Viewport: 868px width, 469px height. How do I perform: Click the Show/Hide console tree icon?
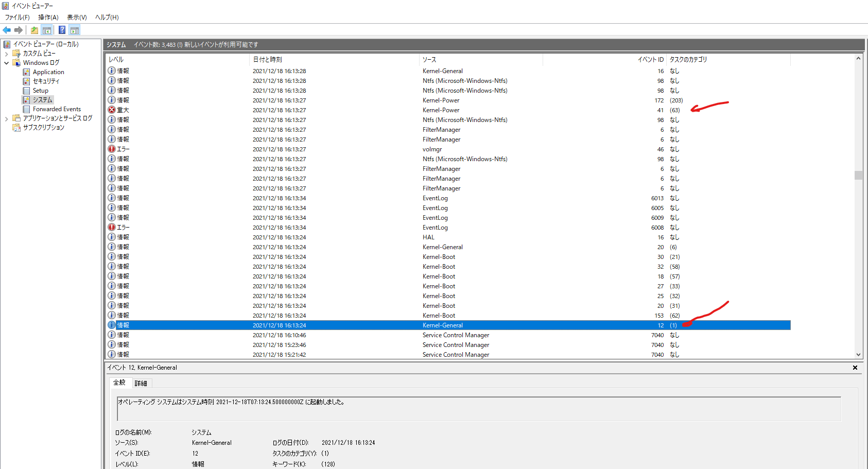(47, 30)
